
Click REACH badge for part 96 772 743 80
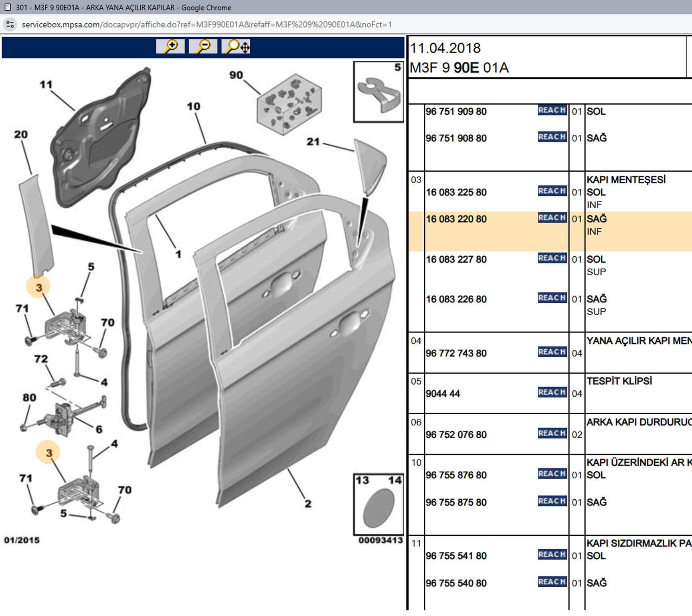click(552, 352)
